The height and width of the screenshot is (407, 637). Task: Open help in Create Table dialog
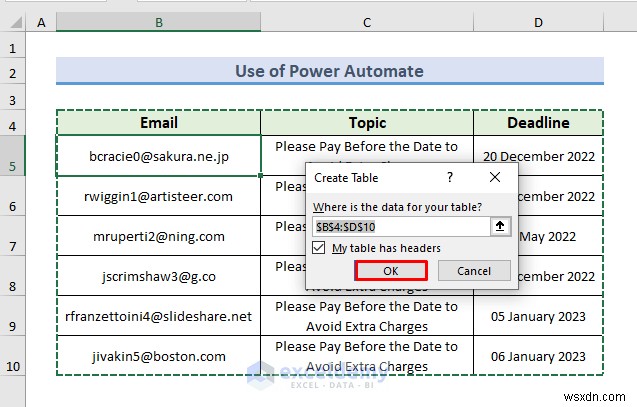[x=450, y=178]
